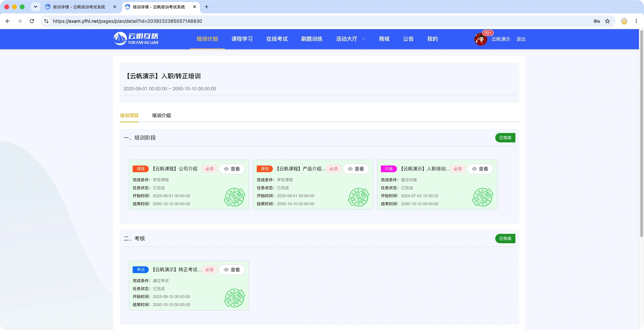644x330 pixels.
Task: Open the site information icon in address bar
Action: click(46, 21)
